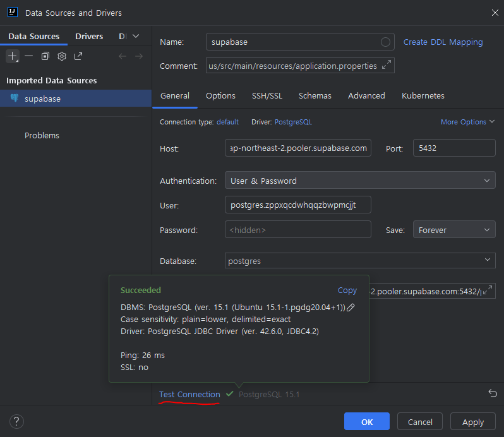
Task: Remove selected data source with minus icon
Action: tap(29, 56)
